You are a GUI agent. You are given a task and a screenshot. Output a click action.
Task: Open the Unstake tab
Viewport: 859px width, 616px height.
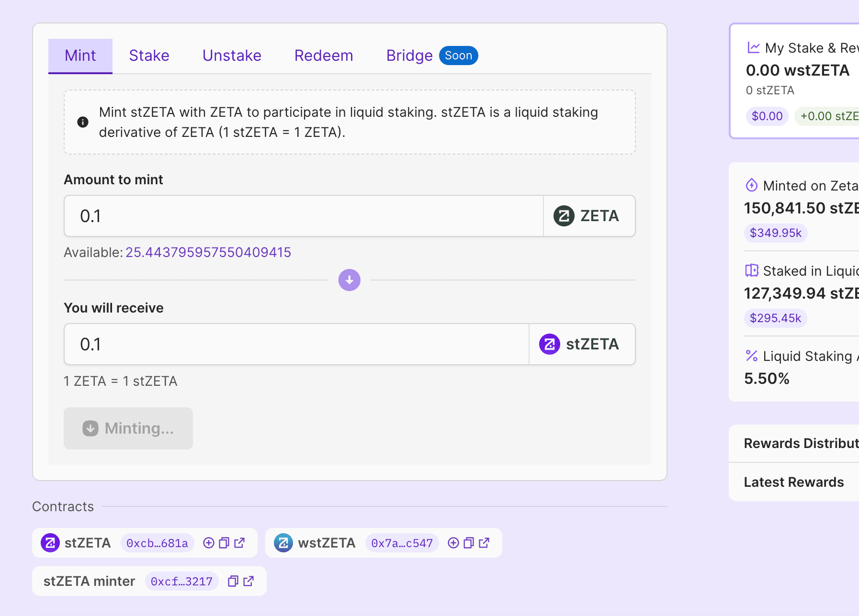pos(232,56)
